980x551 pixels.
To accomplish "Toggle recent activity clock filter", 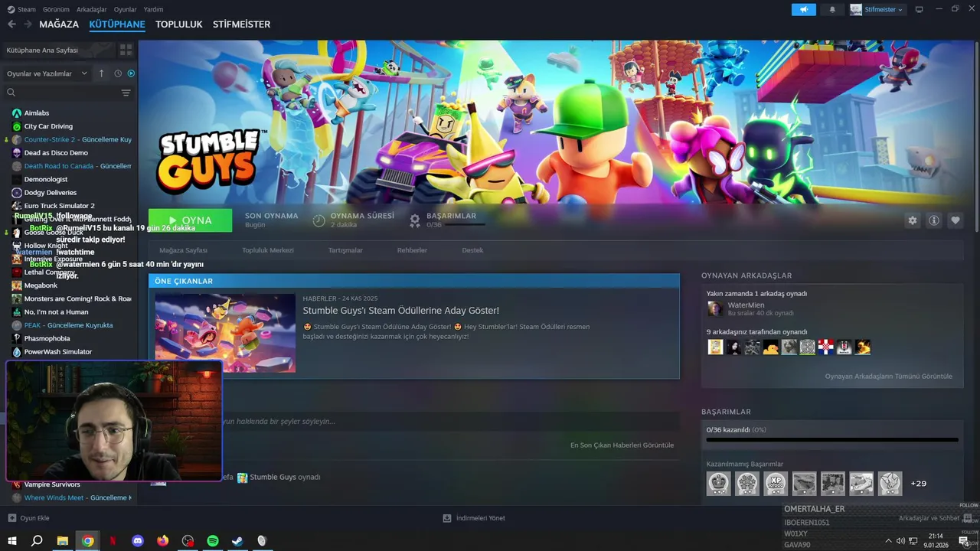I will 118,73.
